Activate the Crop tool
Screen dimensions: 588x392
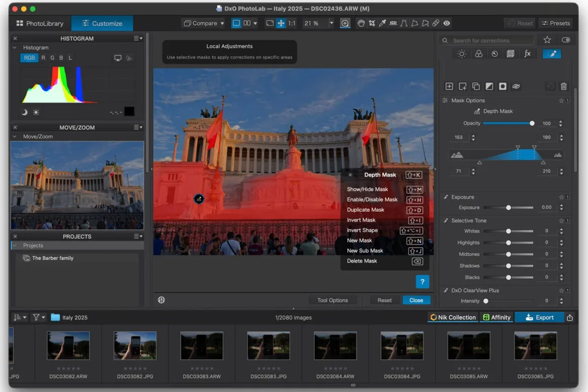pyautogui.click(x=372, y=23)
